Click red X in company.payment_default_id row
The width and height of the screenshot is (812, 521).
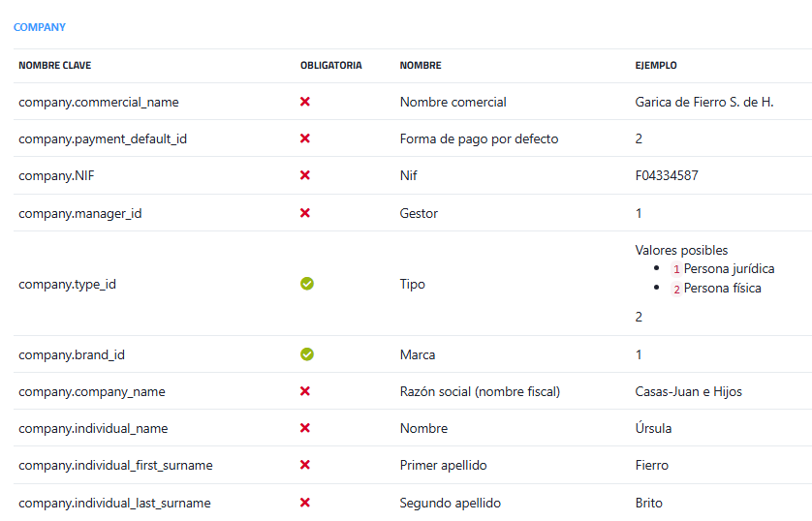click(305, 138)
